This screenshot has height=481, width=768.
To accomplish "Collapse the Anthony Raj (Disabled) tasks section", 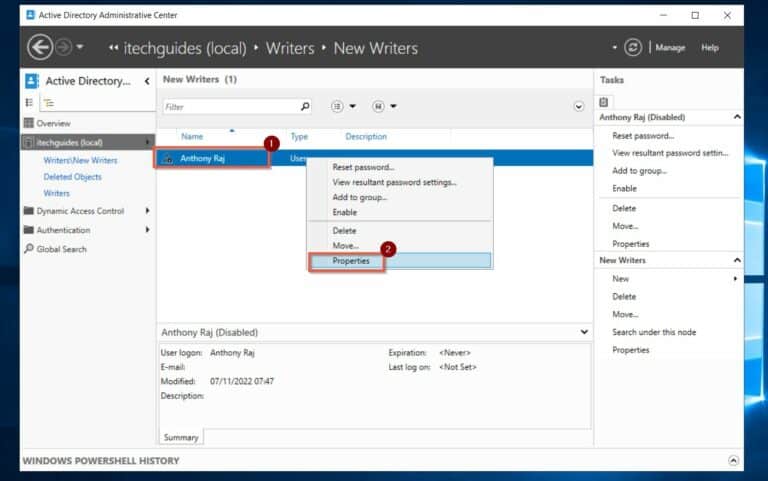I will 737,117.
